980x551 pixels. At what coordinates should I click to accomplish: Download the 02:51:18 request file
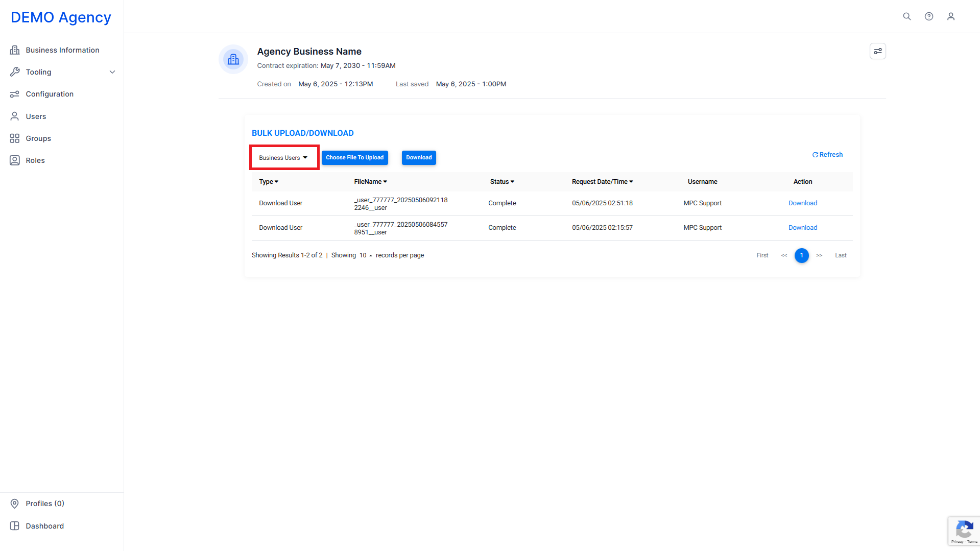[803, 203]
